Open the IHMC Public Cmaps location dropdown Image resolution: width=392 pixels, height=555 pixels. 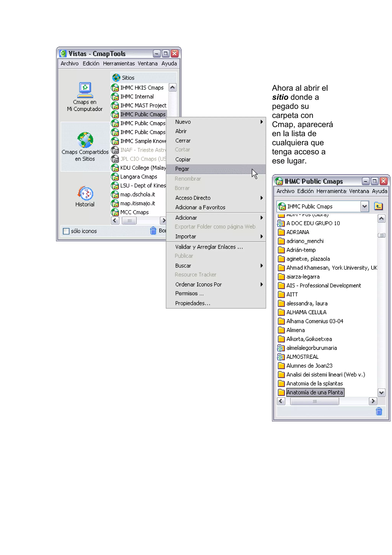[x=364, y=206]
